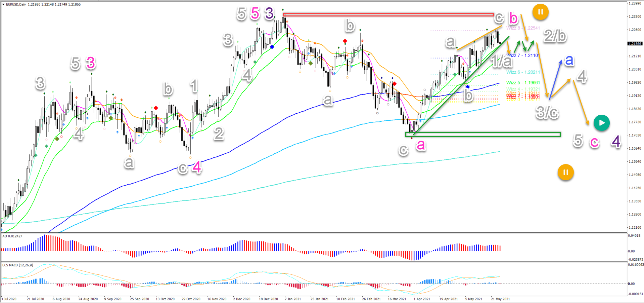644x303 pixels.
Task: Click the -0.009151 MACD scale value
Action: pyautogui.click(x=635, y=294)
